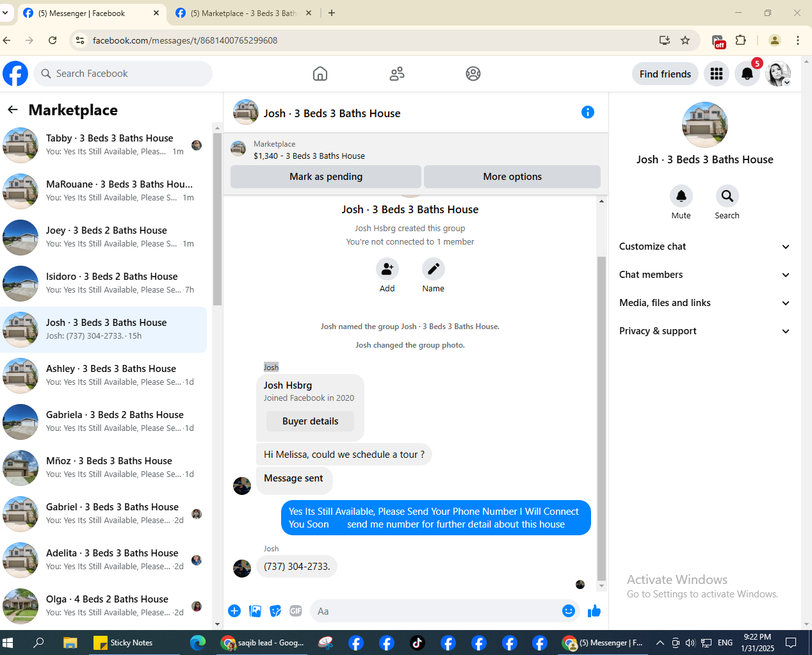
Task: Open emoji picker in message box
Action: [x=569, y=611]
